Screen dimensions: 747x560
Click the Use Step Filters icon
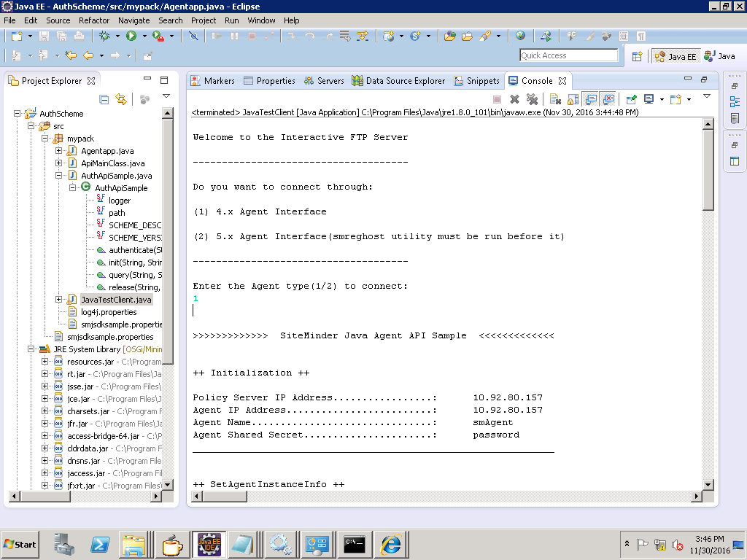coord(363,36)
